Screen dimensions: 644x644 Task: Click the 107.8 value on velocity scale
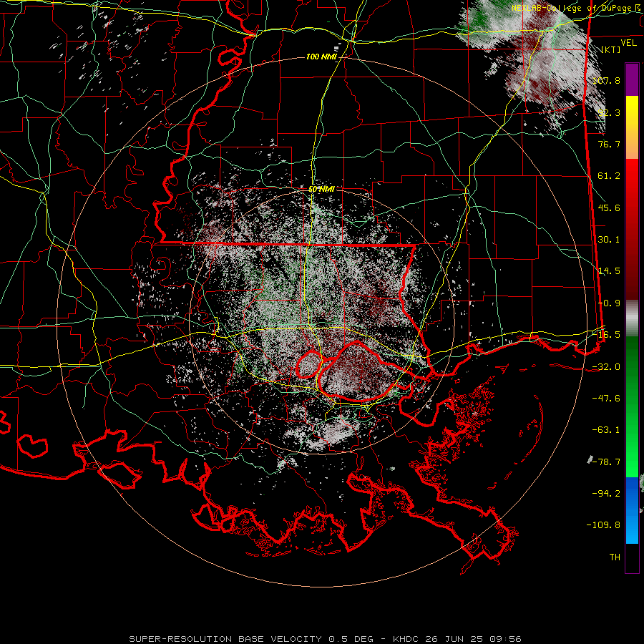(606, 80)
